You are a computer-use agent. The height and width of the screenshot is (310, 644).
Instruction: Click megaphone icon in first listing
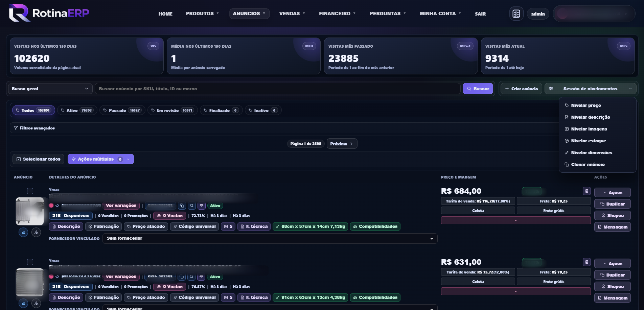coord(57,206)
